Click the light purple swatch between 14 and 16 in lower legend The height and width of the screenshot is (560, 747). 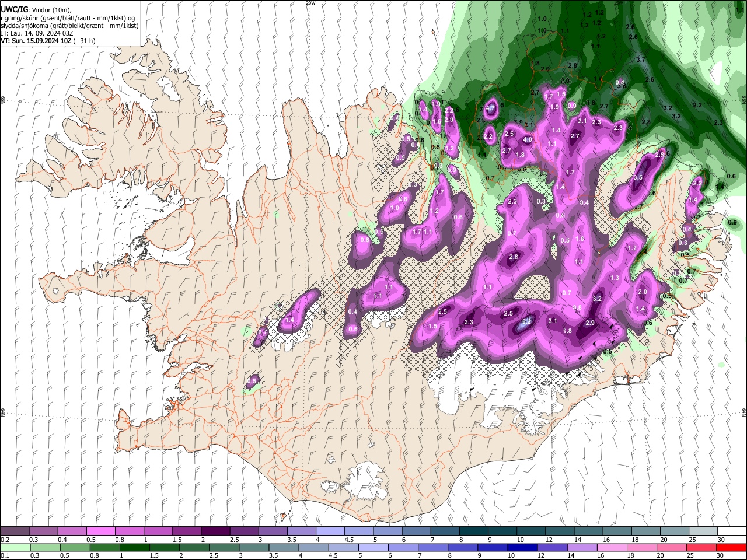581,547
